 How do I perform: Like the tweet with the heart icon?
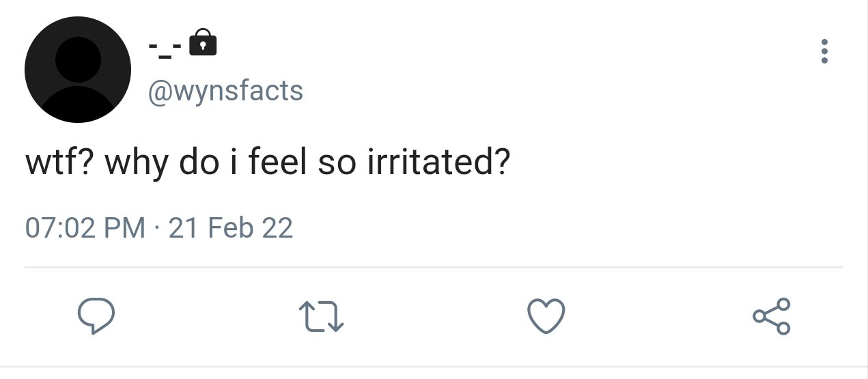tap(547, 317)
